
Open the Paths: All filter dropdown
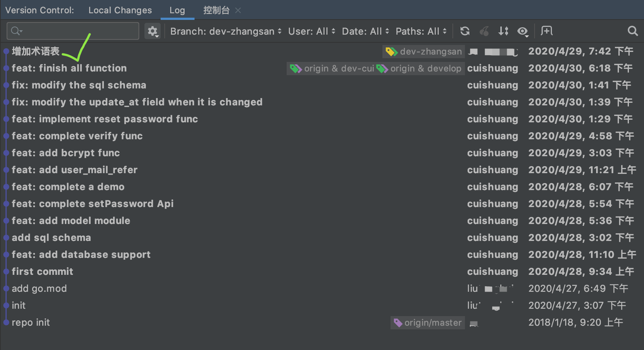420,31
